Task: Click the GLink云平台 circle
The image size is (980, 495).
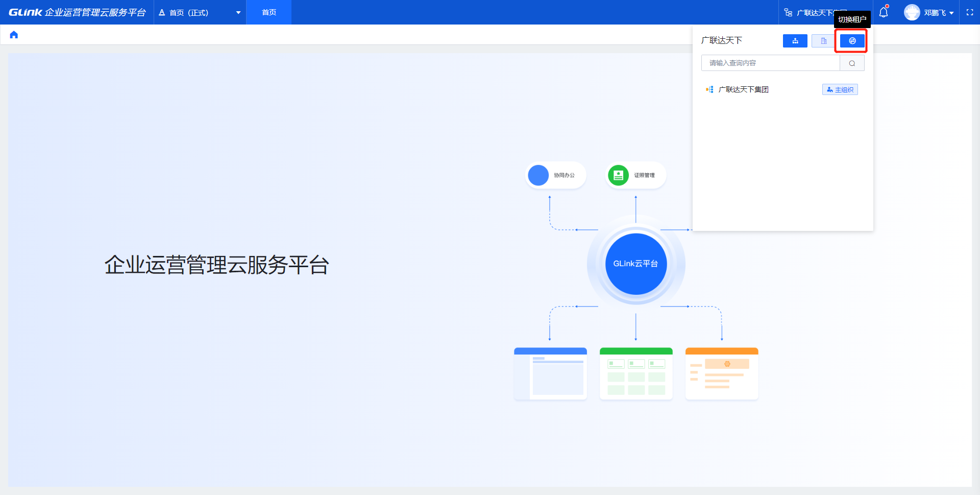Action: click(x=636, y=264)
